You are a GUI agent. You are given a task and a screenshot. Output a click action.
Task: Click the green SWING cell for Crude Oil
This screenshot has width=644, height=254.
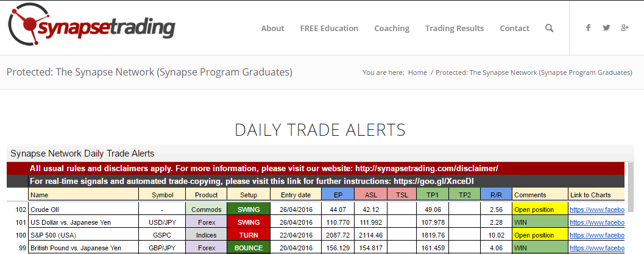[249, 210]
